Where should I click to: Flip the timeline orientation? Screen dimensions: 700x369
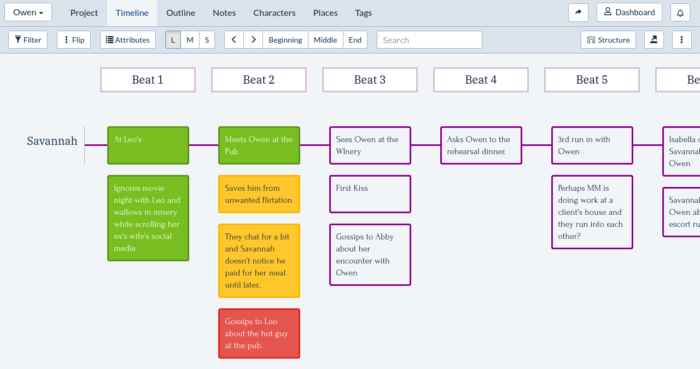click(x=74, y=40)
